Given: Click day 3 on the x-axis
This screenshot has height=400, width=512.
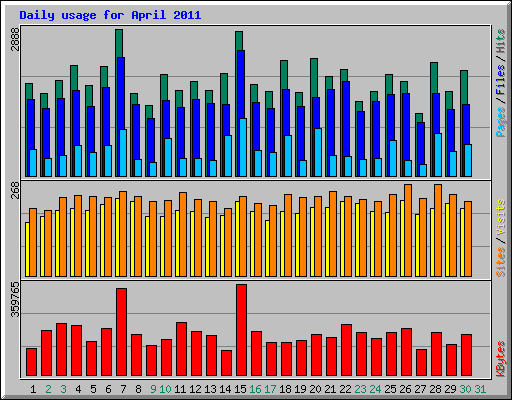Looking at the screenshot, I should click(63, 389).
